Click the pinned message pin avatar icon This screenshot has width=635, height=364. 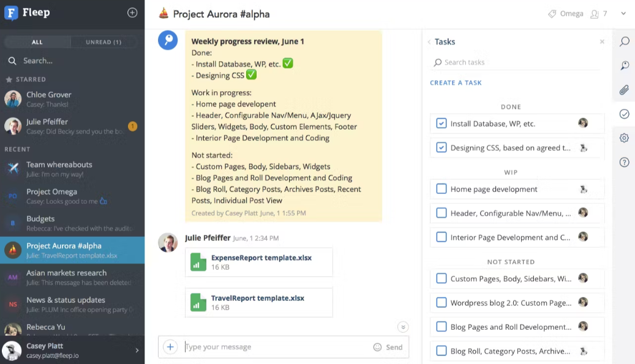coord(168,40)
